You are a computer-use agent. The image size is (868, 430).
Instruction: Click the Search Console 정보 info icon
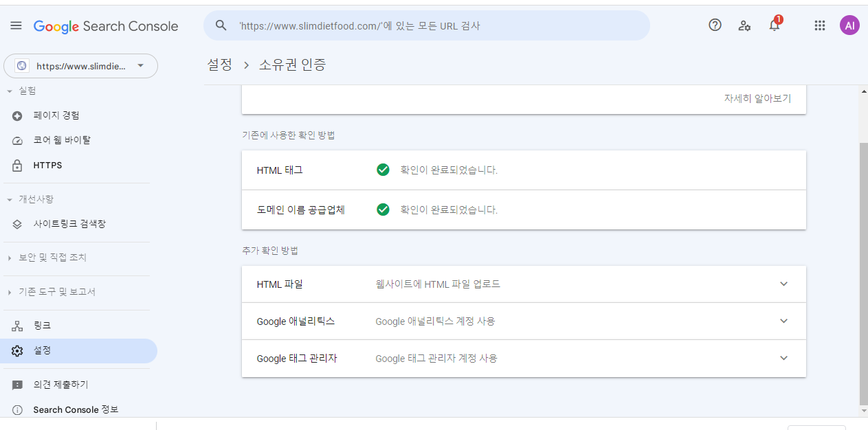[18, 410]
